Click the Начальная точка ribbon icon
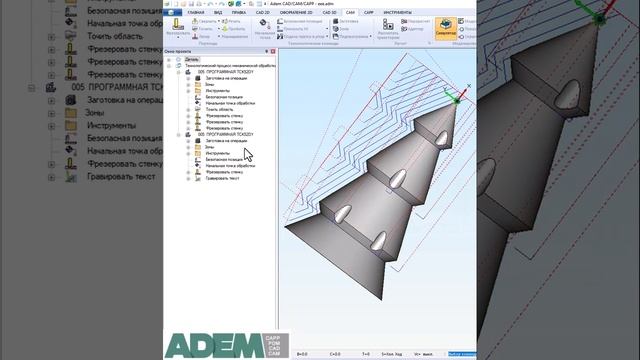 (264, 24)
